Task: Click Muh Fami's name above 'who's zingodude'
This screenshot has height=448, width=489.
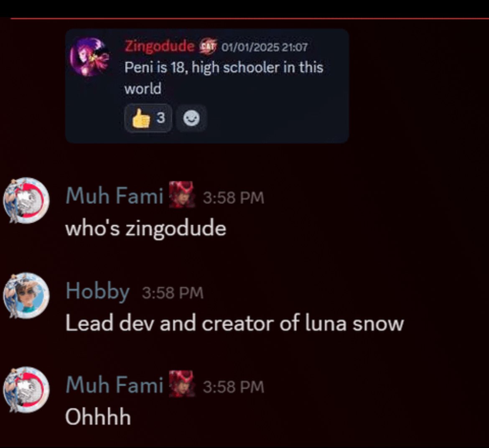Action: [115, 196]
